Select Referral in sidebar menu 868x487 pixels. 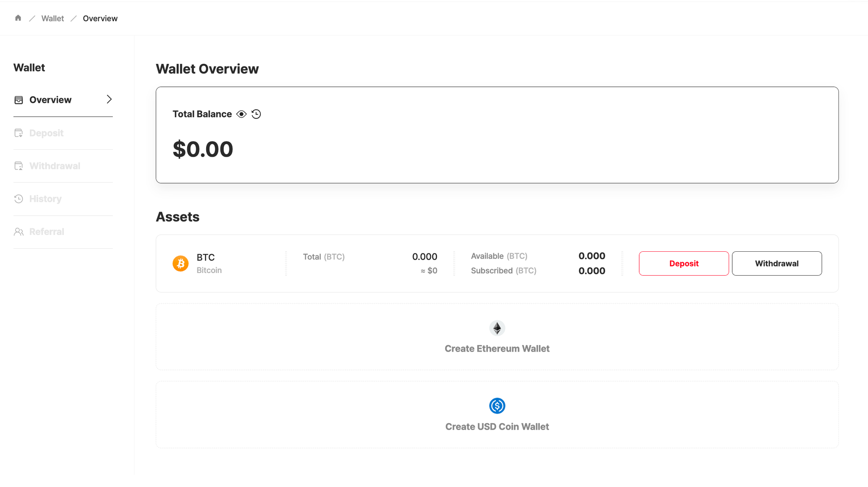pos(46,232)
